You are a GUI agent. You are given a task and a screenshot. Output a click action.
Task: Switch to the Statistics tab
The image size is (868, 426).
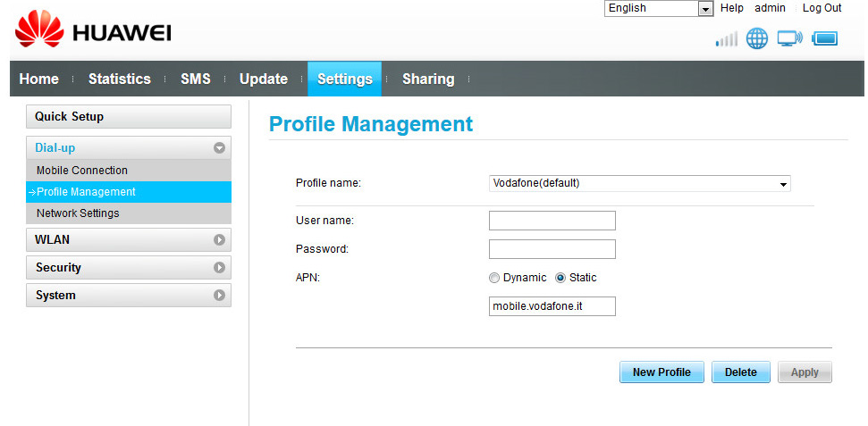click(x=119, y=79)
